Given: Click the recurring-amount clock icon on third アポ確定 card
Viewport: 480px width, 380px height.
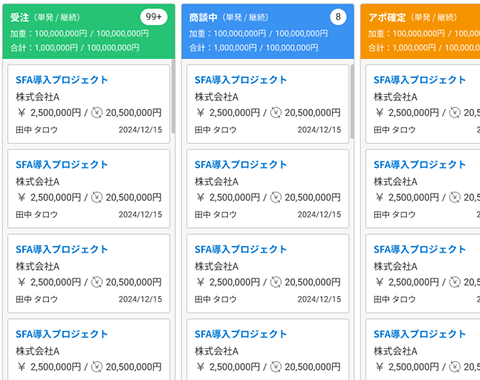Looking at the screenshot, I should [455, 282].
